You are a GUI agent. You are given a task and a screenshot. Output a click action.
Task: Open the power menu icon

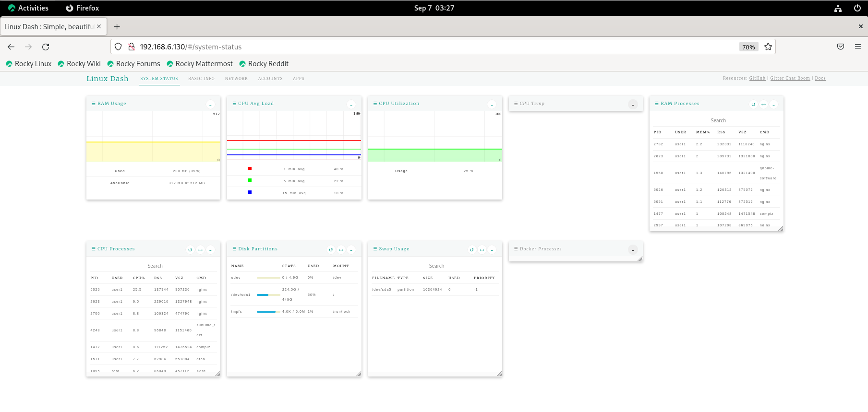(x=857, y=8)
